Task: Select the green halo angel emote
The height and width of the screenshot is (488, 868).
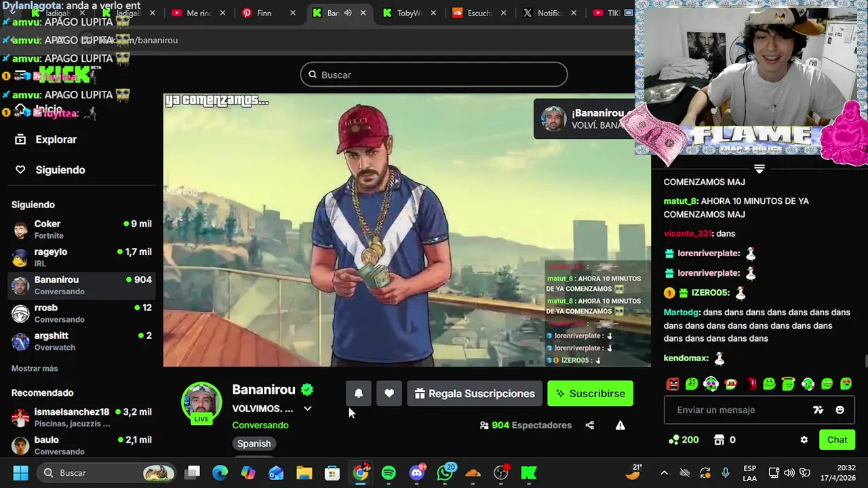Action: 788,384
